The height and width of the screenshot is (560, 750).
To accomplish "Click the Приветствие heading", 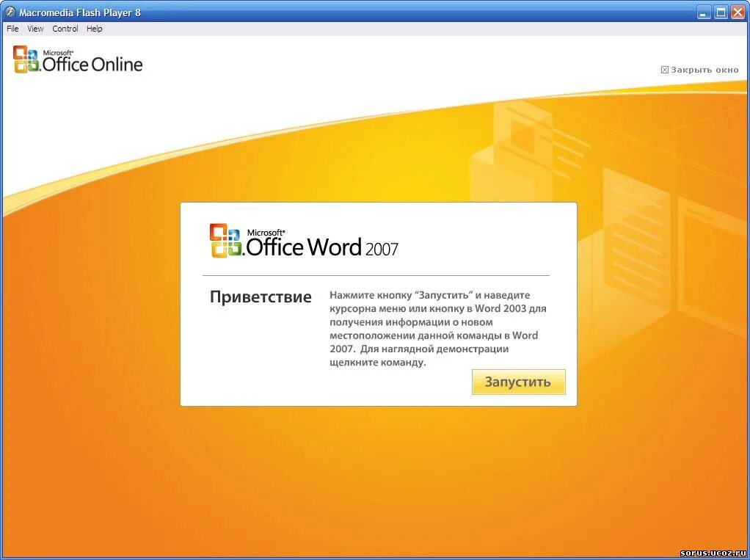I will click(x=261, y=297).
